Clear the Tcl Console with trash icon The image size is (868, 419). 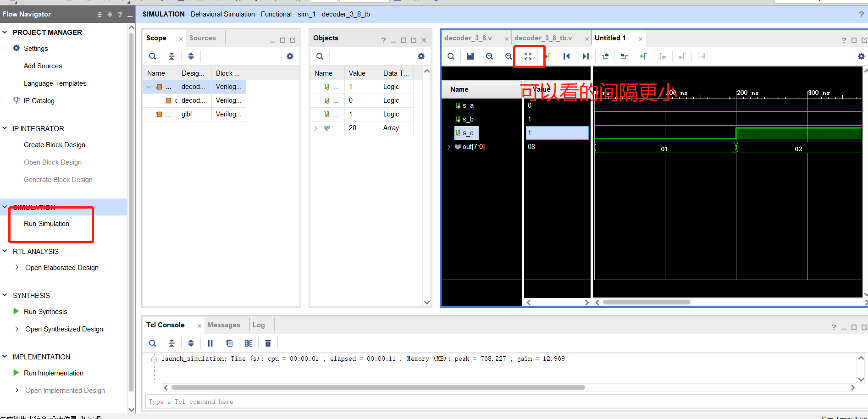(268, 343)
